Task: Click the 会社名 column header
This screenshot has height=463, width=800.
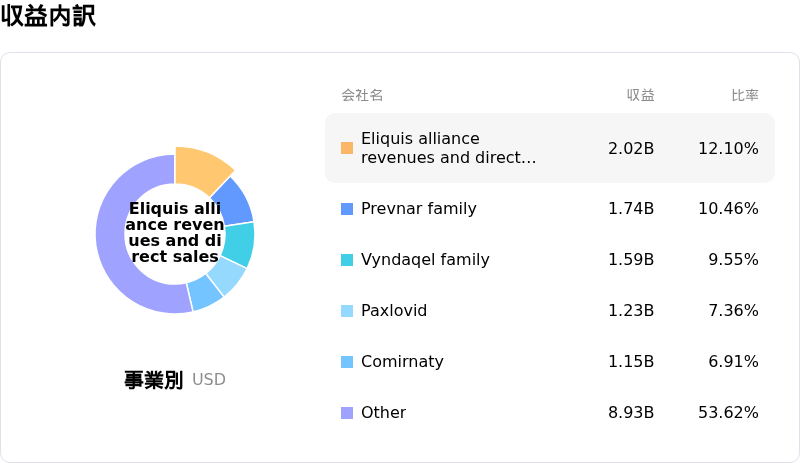Action: (x=362, y=95)
